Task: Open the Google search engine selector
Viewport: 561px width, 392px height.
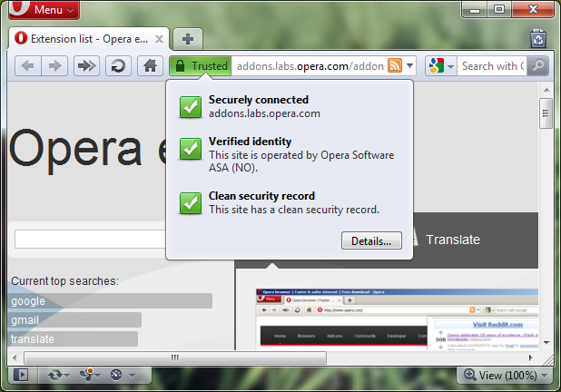Action: pyautogui.click(x=441, y=66)
